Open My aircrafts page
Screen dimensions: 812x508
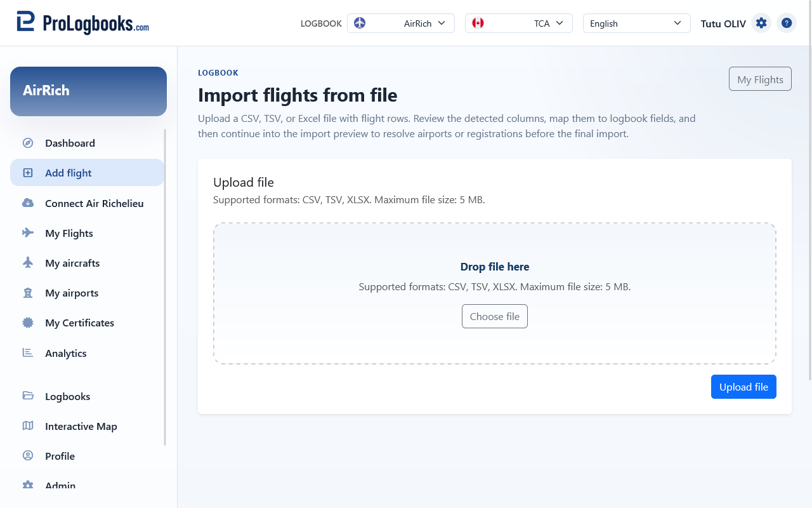pos(87,263)
